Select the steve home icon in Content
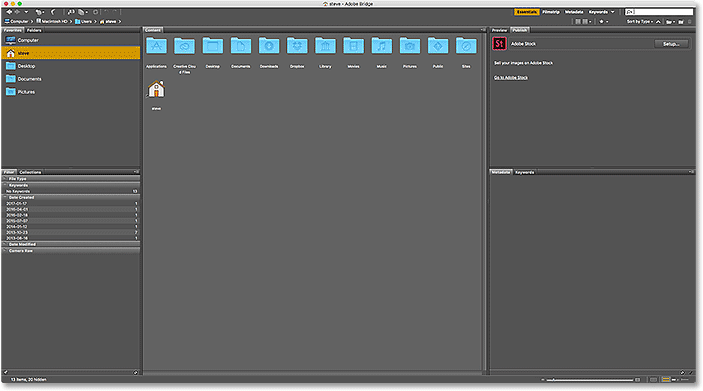Image resolution: width=703 pixels, height=391 pixels. (156, 89)
